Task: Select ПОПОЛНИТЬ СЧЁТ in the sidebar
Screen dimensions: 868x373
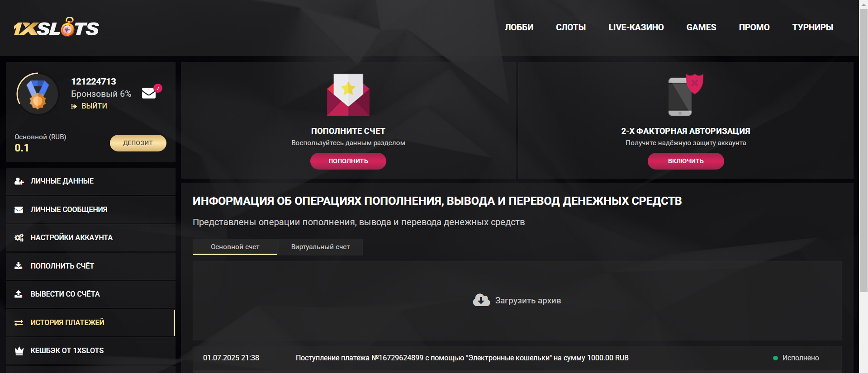Action: click(x=90, y=266)
